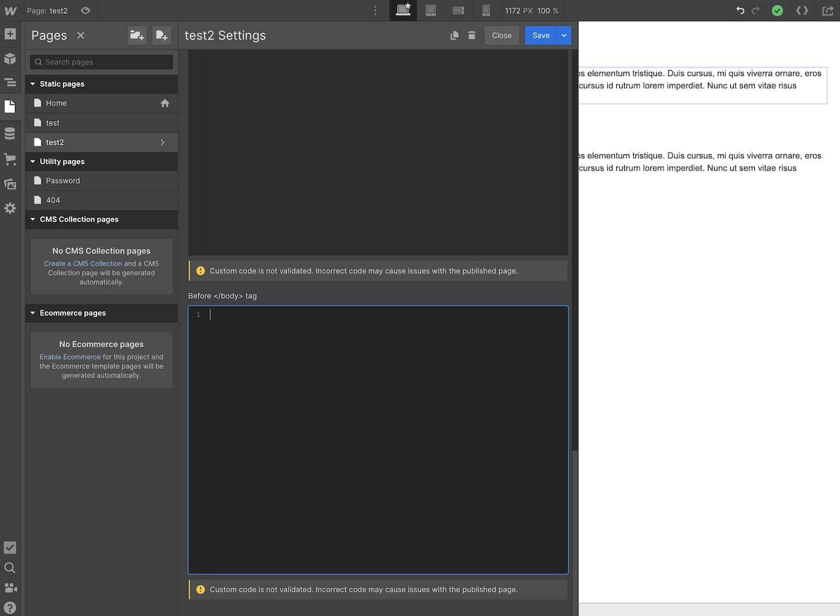Switch to tablet breakpoint view

click(431, 11)
